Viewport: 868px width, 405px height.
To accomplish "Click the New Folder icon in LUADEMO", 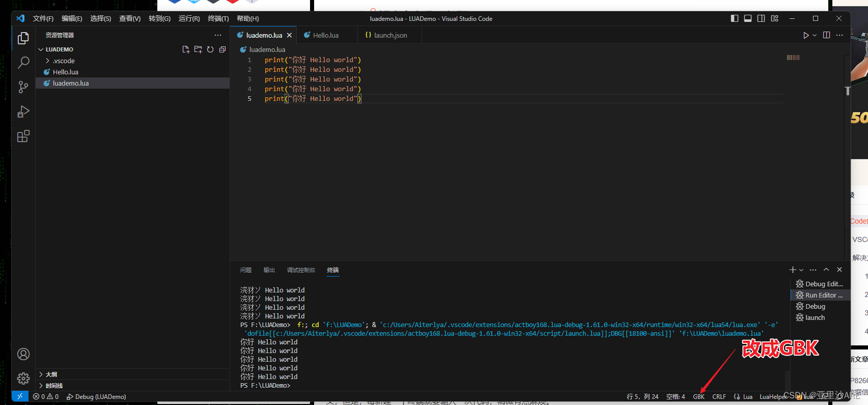I will 198,49.
